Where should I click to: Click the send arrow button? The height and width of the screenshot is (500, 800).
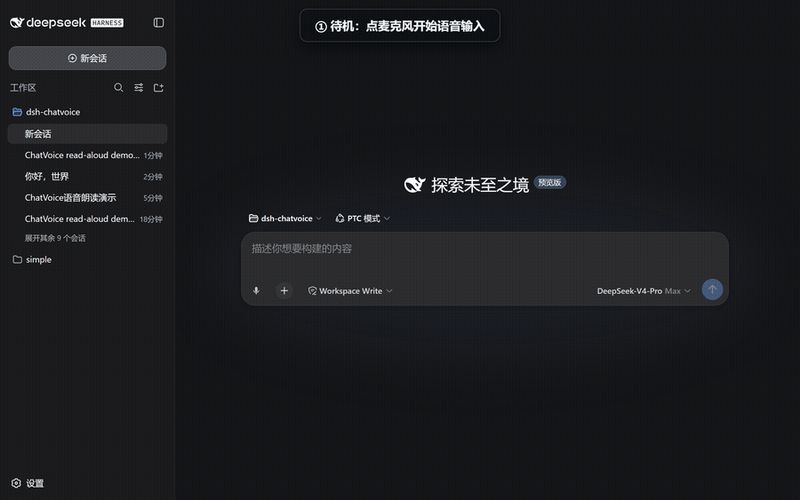tap(712, 290)
